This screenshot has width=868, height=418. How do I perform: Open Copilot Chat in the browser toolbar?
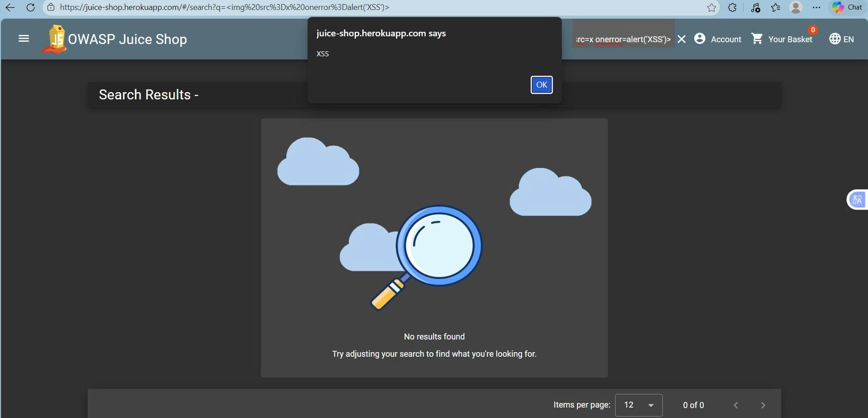click(x=847, y=7)
